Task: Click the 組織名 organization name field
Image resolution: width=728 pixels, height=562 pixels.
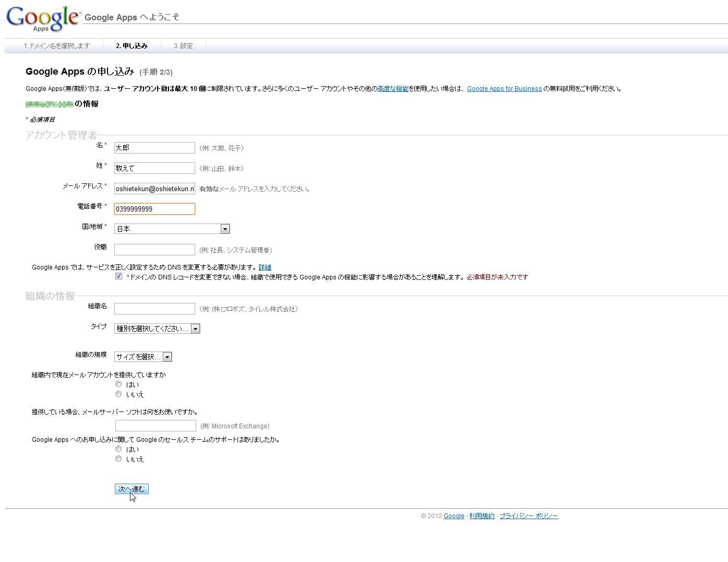Action: coord(154,309)
